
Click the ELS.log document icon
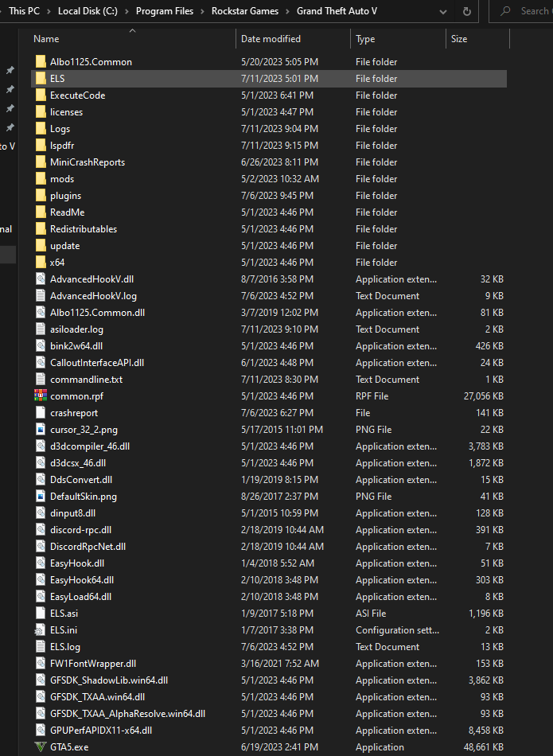tap(41, 646)
